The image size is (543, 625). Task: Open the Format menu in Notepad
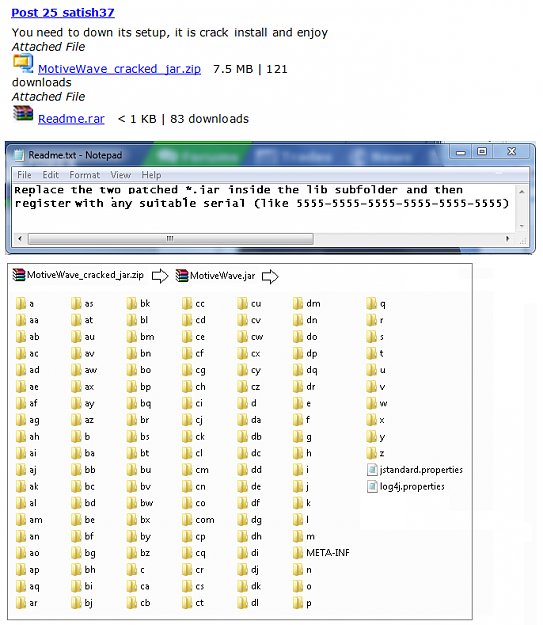[84, 175]
